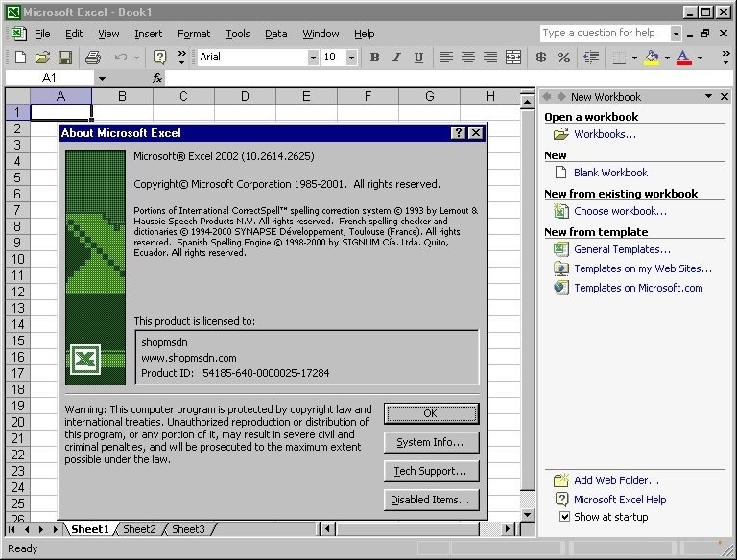Click the task pane Forward arrow
Screen dimensions: 737x560
click(561, 96)
